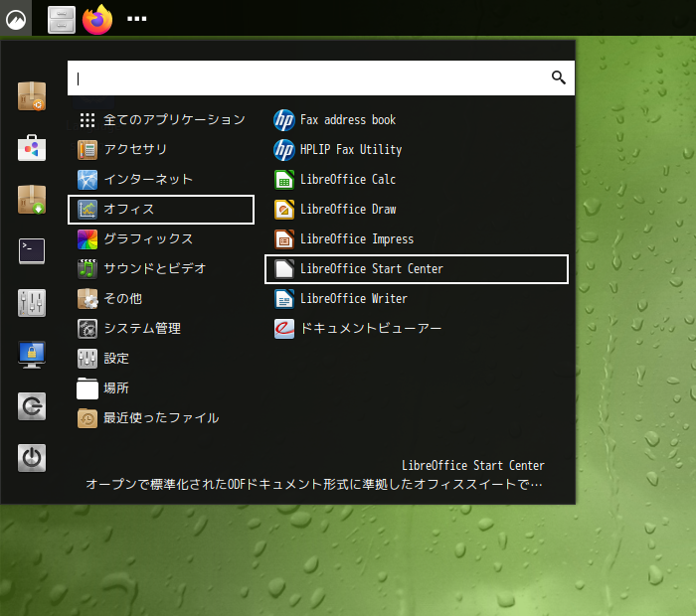Launch the Terminal from favorites sidebar
Viewport: 696px width, 616px height.
[x=32, y=251]
